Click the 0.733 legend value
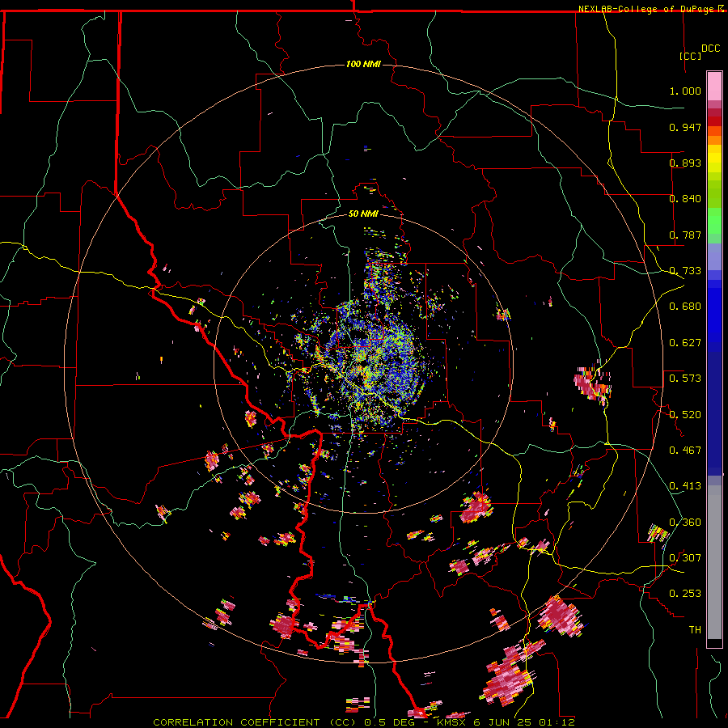Screen dimensions: 728x728 coord(685,271)
